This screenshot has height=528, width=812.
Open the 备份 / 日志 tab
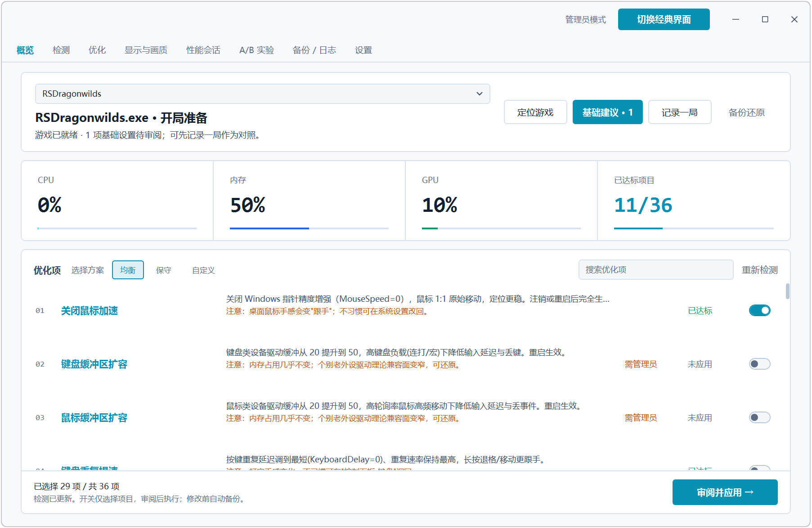coord(314,50)
